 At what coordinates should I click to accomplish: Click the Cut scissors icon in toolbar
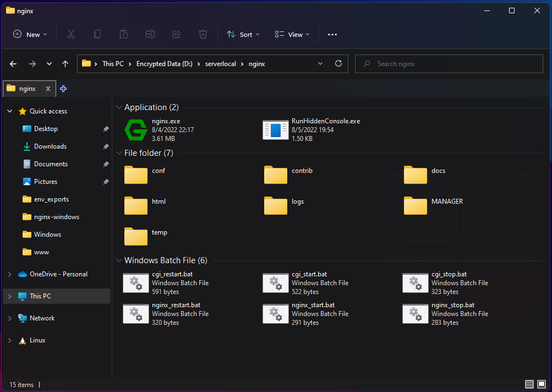71,34
